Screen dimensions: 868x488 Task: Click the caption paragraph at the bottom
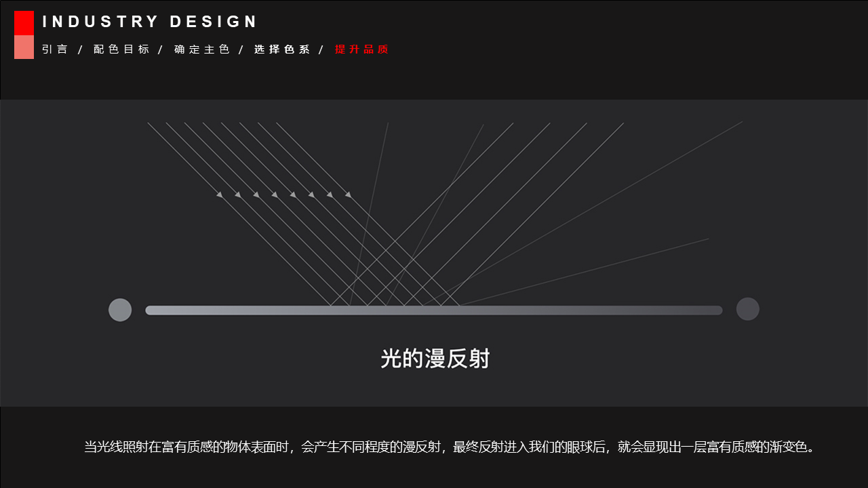[448, 447]
